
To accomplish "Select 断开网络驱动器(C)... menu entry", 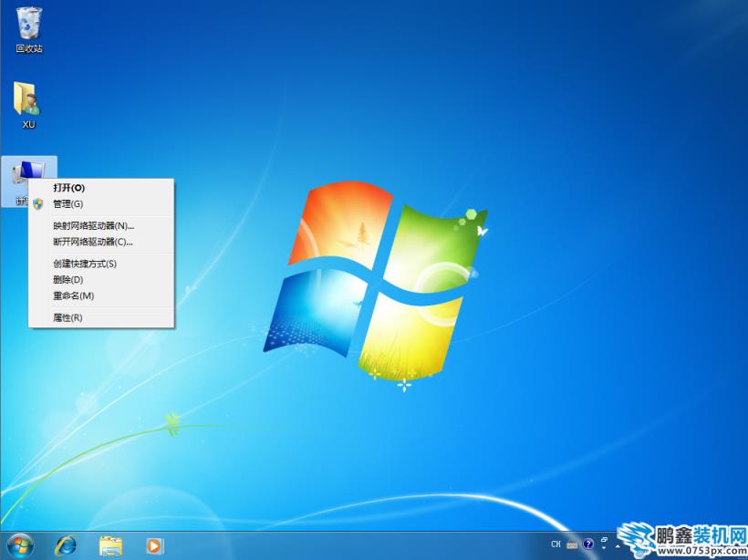I will click(x=101, y=242).
